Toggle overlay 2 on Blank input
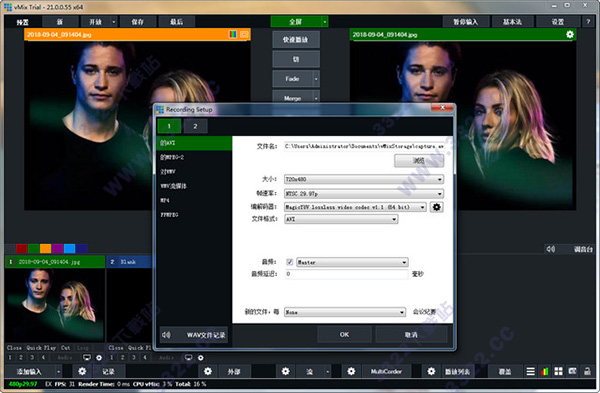600x393 pixels. 122,357
